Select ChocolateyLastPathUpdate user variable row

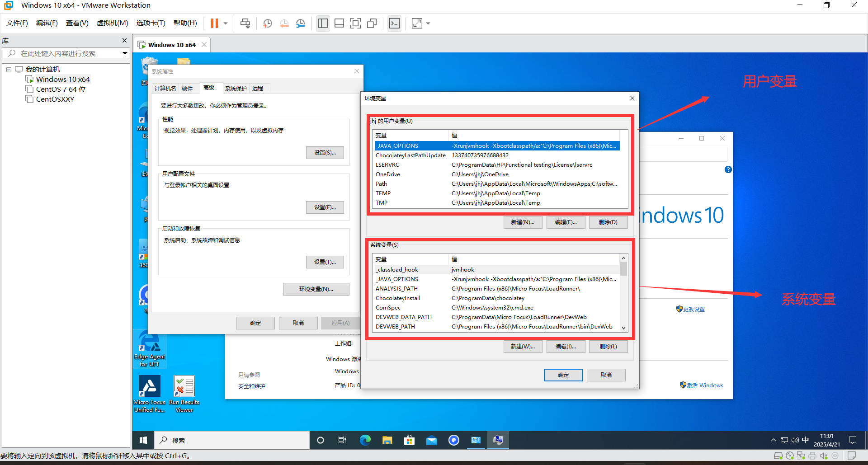click(x=497, y=155)
